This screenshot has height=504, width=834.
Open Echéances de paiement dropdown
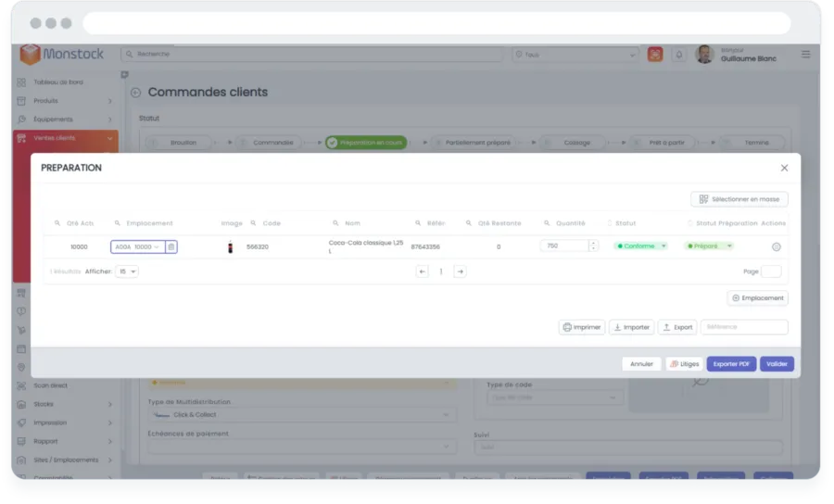[x=301, y=447]
